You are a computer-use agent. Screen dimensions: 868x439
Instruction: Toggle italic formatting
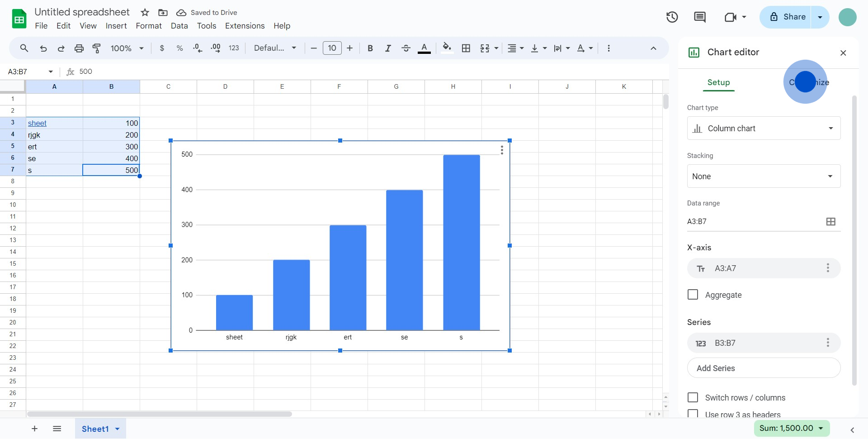[388, 48]
